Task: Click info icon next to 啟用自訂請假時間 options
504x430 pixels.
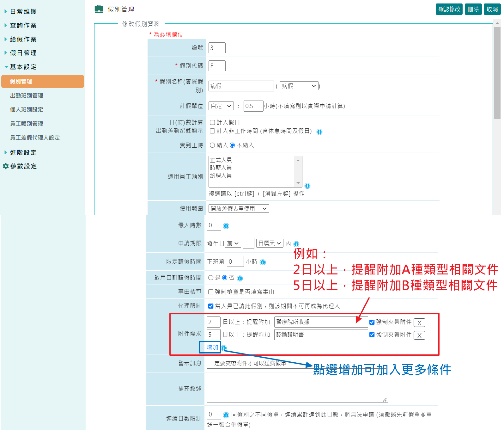Action: (240, 278)
